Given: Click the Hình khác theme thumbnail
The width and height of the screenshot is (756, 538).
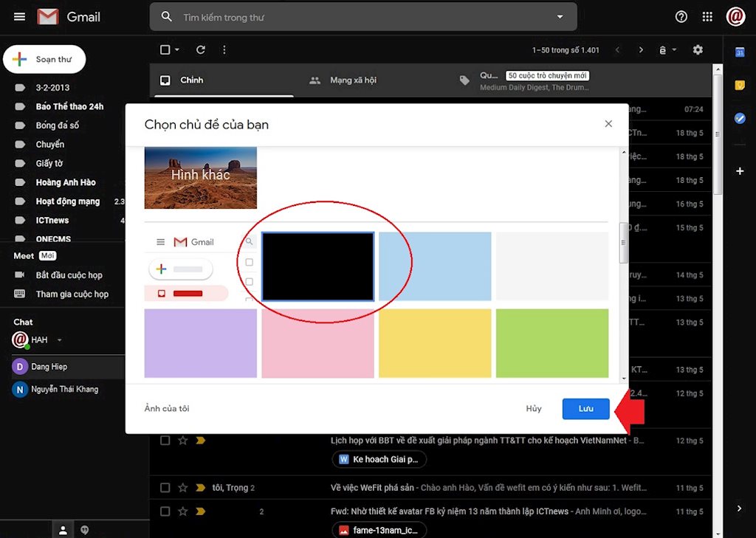Looking at the screenshot, I should [200, 177].
